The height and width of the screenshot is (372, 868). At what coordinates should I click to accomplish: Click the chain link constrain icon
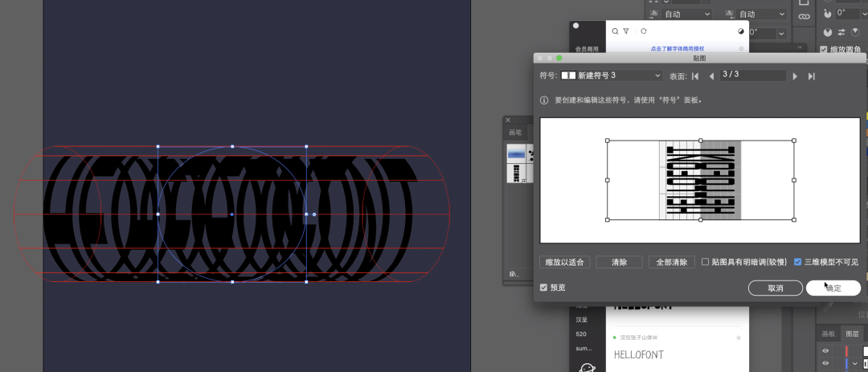[x=804, y=16]
